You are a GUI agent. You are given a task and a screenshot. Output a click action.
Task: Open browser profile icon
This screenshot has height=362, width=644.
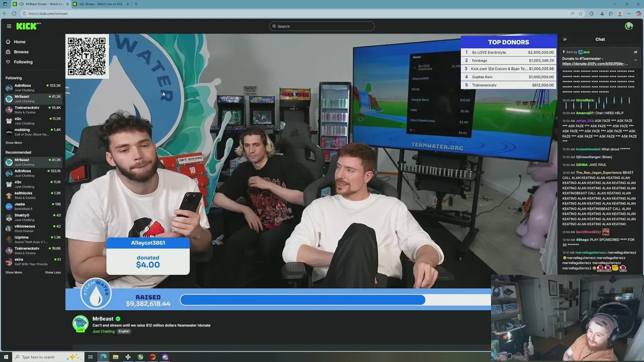pyautogui.click(x=620, y=14)
